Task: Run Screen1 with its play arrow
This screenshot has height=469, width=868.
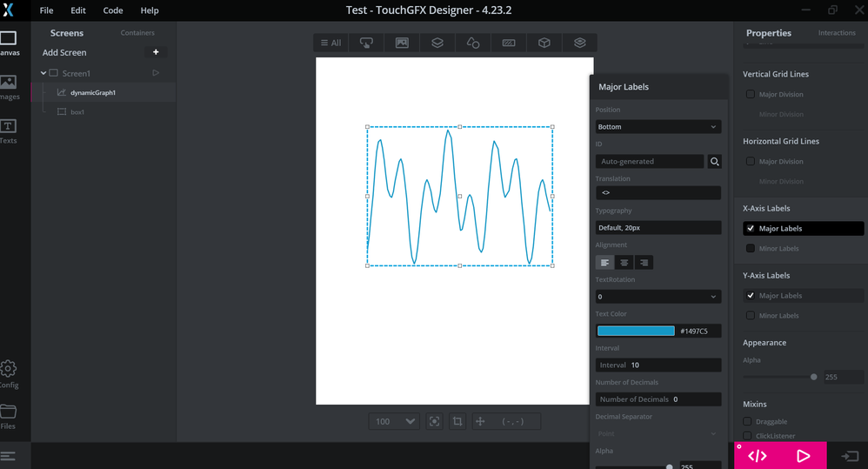Action: pyautogui.click(x=156, y=72)
